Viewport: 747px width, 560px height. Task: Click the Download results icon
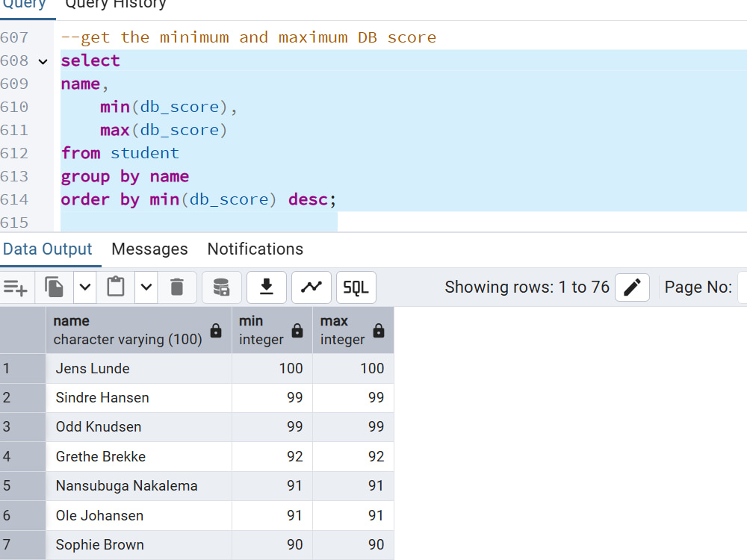click(x=267, y=287)
